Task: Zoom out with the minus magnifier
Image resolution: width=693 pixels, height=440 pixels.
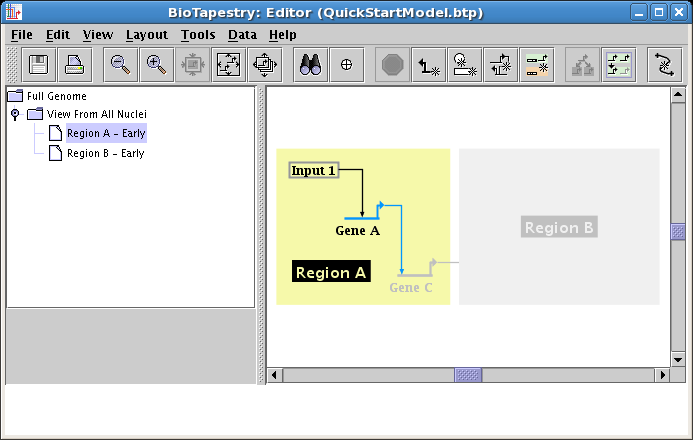Action: coord(120,64)
